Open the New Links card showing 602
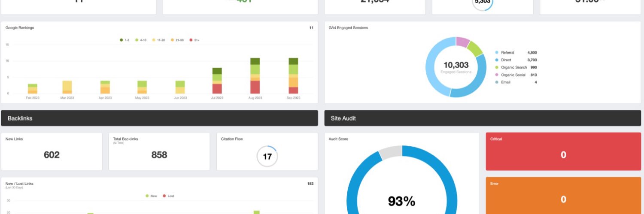The height and width of the screenshot is (214, 644). [52, 151]
